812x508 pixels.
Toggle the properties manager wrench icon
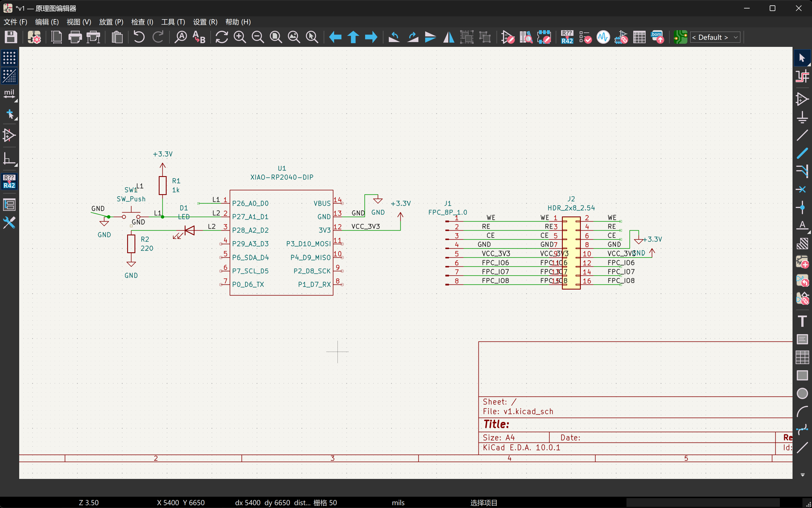9,223
